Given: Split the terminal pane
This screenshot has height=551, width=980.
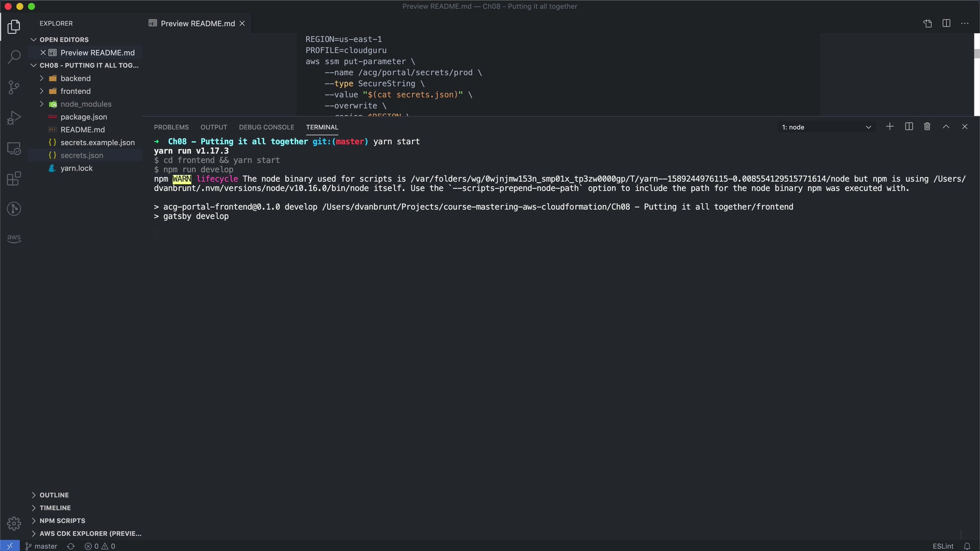Looking at the screenshot, I should click(909, 127).
